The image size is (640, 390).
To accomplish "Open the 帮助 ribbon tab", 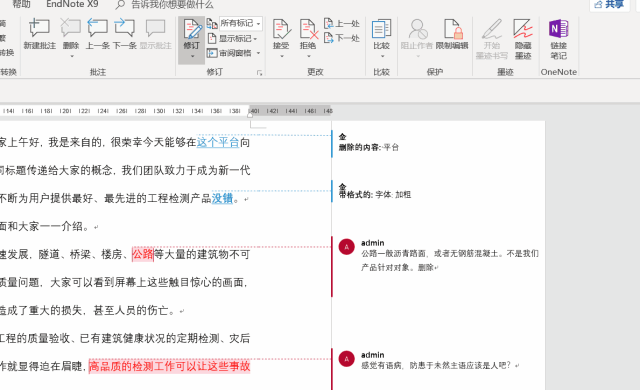I will (22, 4).
